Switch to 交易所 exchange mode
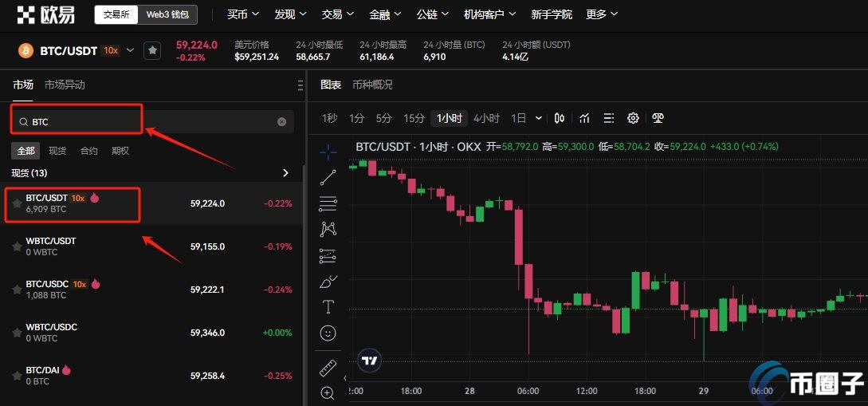This screenshot has width=868, height=406. 116,15
